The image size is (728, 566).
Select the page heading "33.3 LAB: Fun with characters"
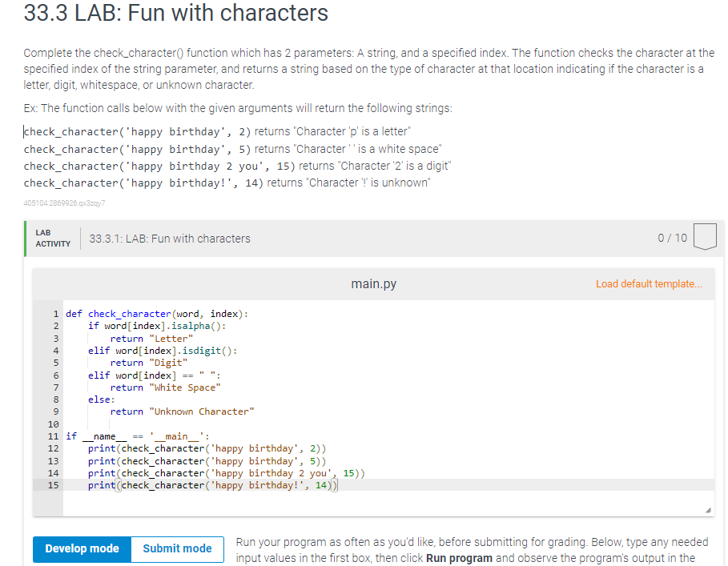tap(177, 14)
